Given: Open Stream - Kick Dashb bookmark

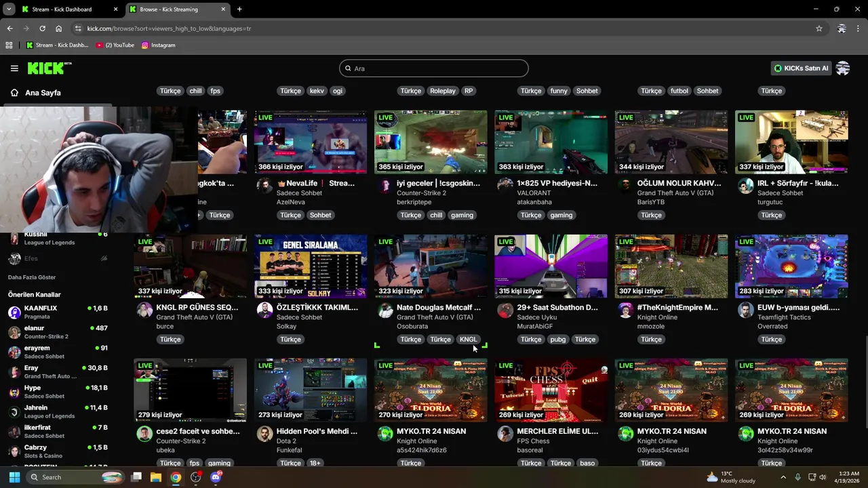Looking at the screenshot, I should pyautogui.click(x=57, y=45).
